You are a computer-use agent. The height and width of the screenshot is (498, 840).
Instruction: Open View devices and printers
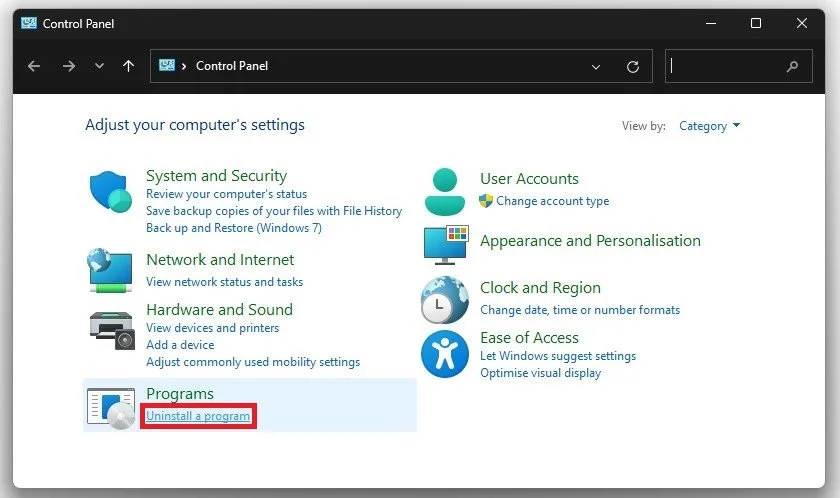(213, 328)
